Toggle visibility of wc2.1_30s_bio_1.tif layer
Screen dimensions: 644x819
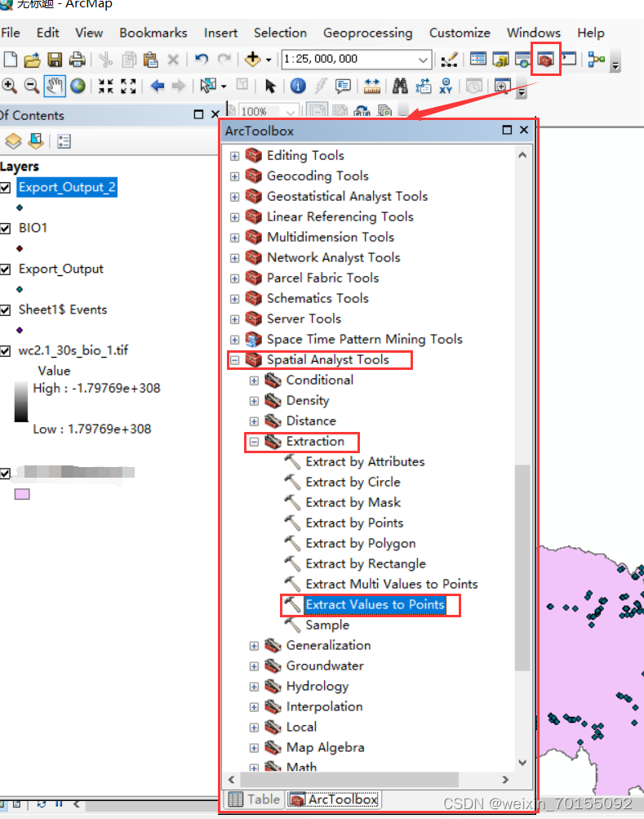click(x=5, y=351)
